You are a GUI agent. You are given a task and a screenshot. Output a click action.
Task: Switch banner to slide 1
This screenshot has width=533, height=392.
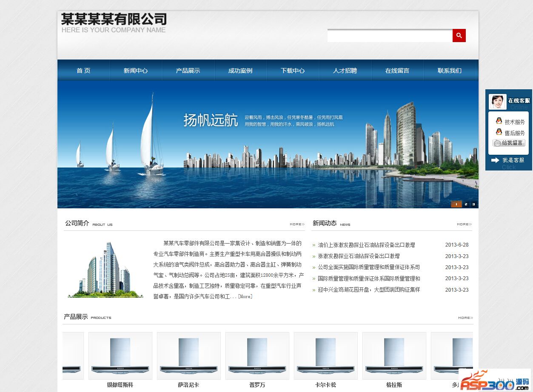click(x=456, y=205)
